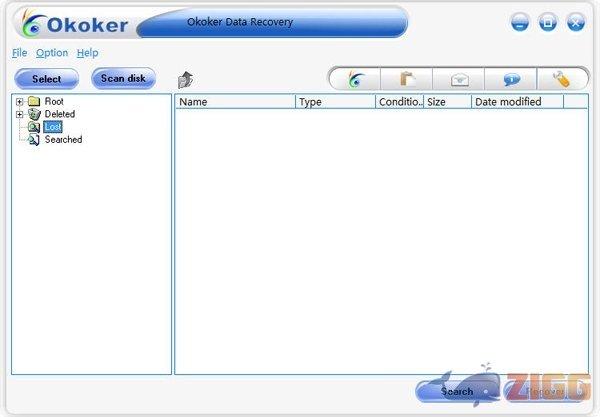Viewport: 600px width, 417px height.
Task: Sort by Date modified column header
Action: tap(517, 102)
